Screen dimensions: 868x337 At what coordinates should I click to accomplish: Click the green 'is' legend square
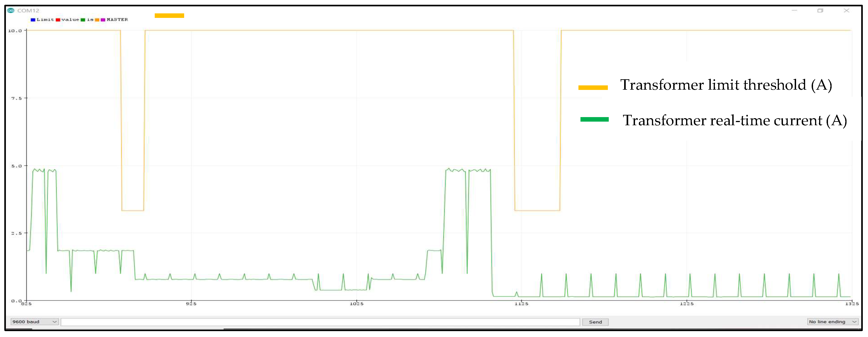[x=83, y=20]
